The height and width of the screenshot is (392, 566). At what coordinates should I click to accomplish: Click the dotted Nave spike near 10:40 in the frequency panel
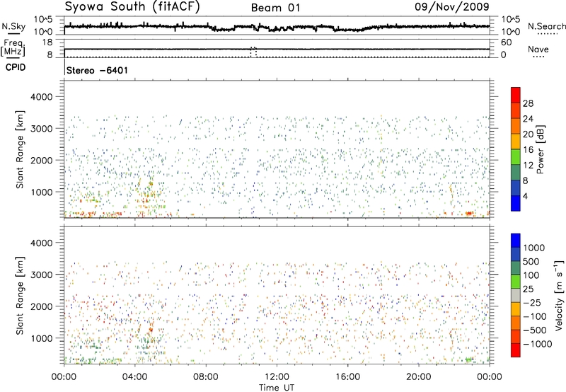(x=253, y=52)
